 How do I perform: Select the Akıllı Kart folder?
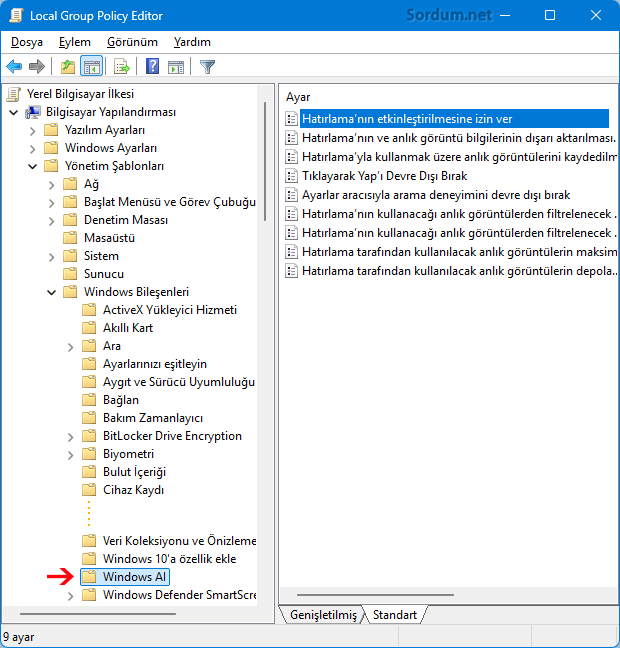pos(127,328)
